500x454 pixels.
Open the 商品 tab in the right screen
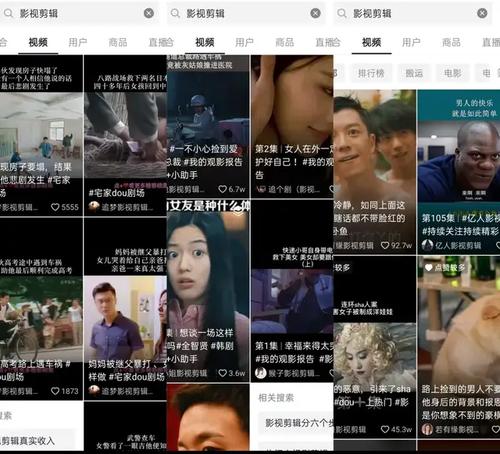(452, 42)
